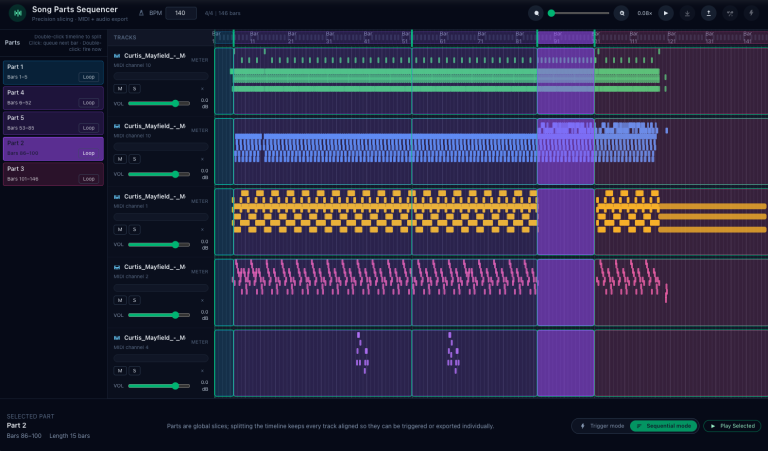Screen dimensions: 768x451
Task: Click the split/shuffle icon in top toolbar
Action: click(730, 13)
